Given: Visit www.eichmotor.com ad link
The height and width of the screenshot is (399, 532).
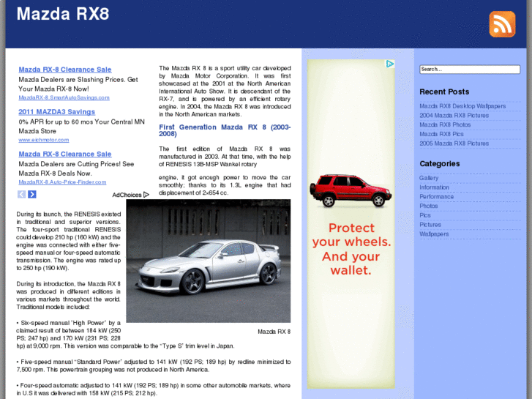Looking at the screenshot, I should pos(43,140).
